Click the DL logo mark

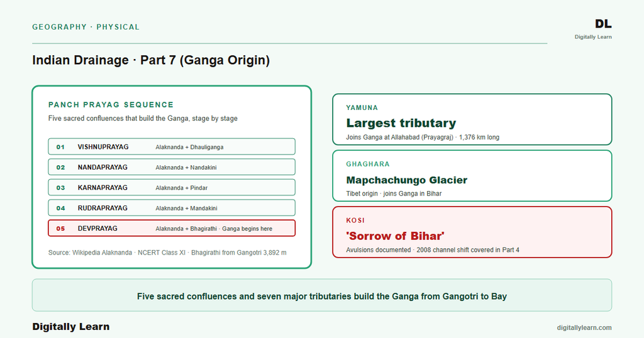[603, 24]
